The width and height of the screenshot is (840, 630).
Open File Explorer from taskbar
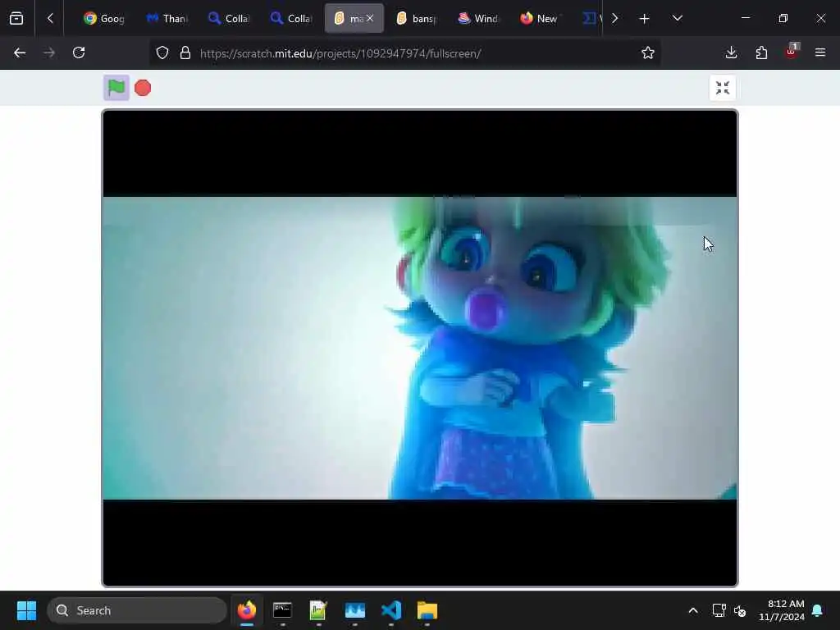coord(427,610)
